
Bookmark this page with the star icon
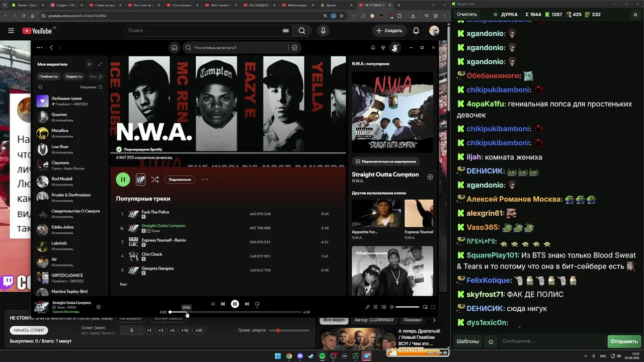pos(342,16)
